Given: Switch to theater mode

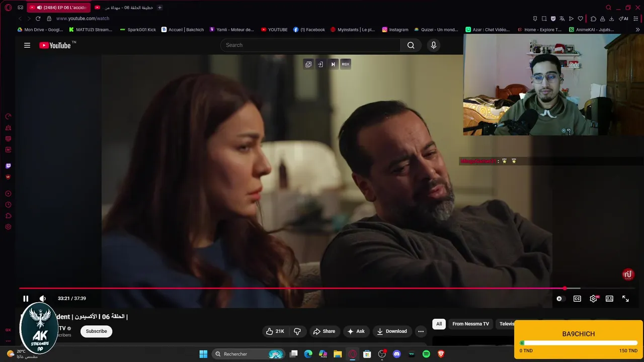Looking at the screenshot, I should (609, 299).
